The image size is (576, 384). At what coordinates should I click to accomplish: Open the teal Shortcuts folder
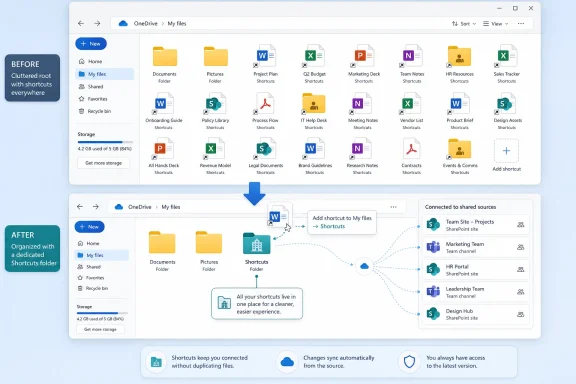point(256,243)
